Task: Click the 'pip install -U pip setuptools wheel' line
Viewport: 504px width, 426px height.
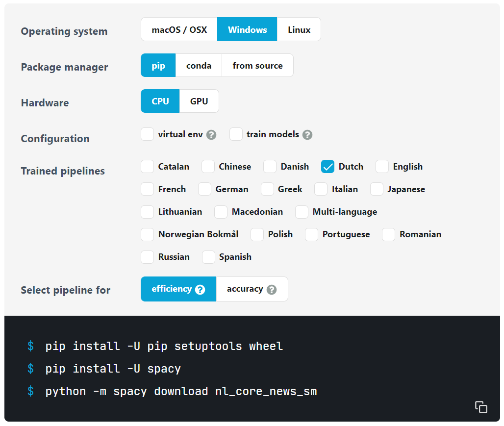Action: pos(164,346)
